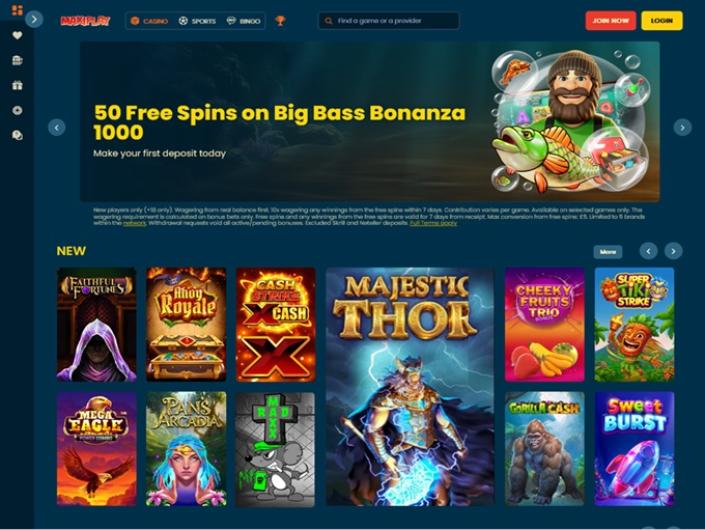Advance NEW games list with right arrow
Viewport: 705px width, 530px height.
coord(673,251)
